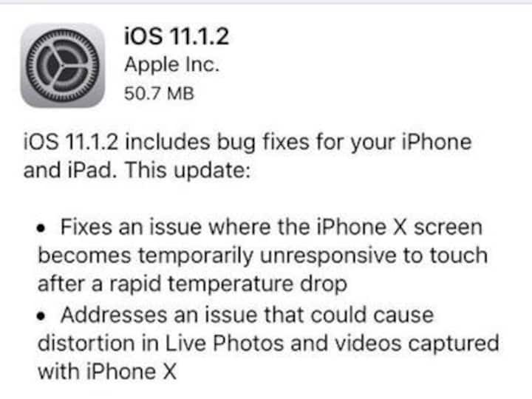The width and height of the screenshot is (532, 399).
Task: Tap the 'This update:' text
Action: pos(188,171)
